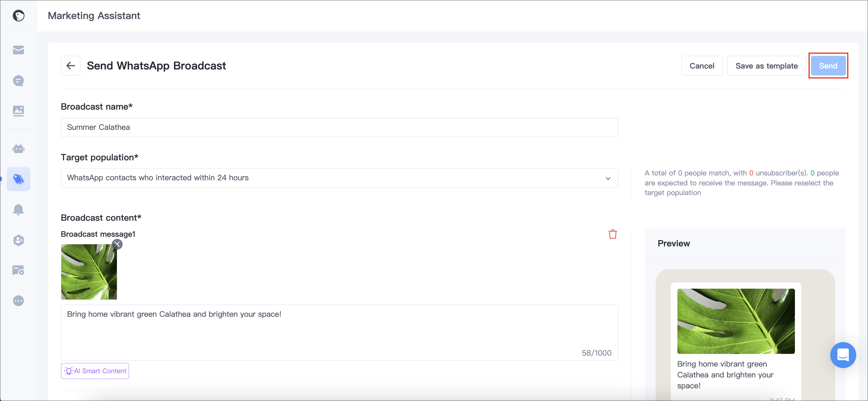Open the robot bot sidebar icon

click(x=18, y=148)
